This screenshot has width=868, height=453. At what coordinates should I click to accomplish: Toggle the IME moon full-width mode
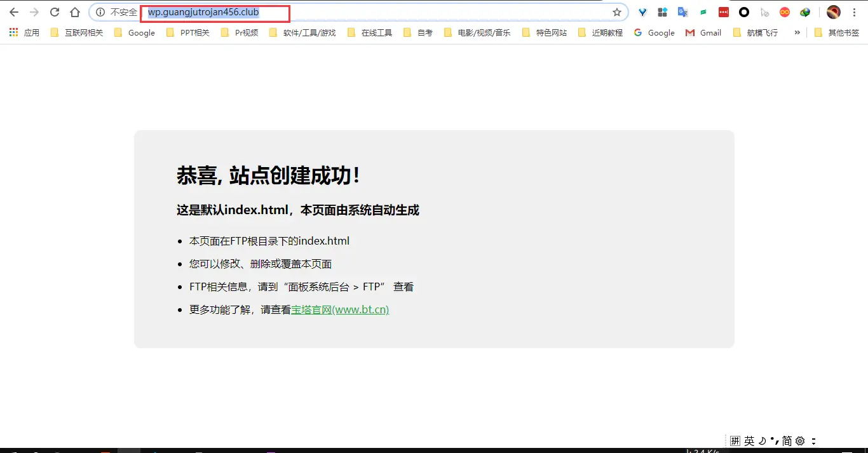click(762, 440)
